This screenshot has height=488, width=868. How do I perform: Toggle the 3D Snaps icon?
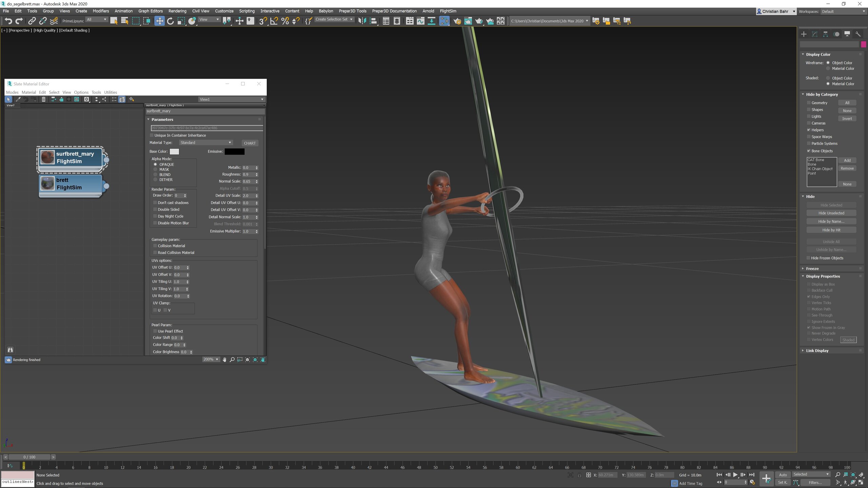[263, 21]
